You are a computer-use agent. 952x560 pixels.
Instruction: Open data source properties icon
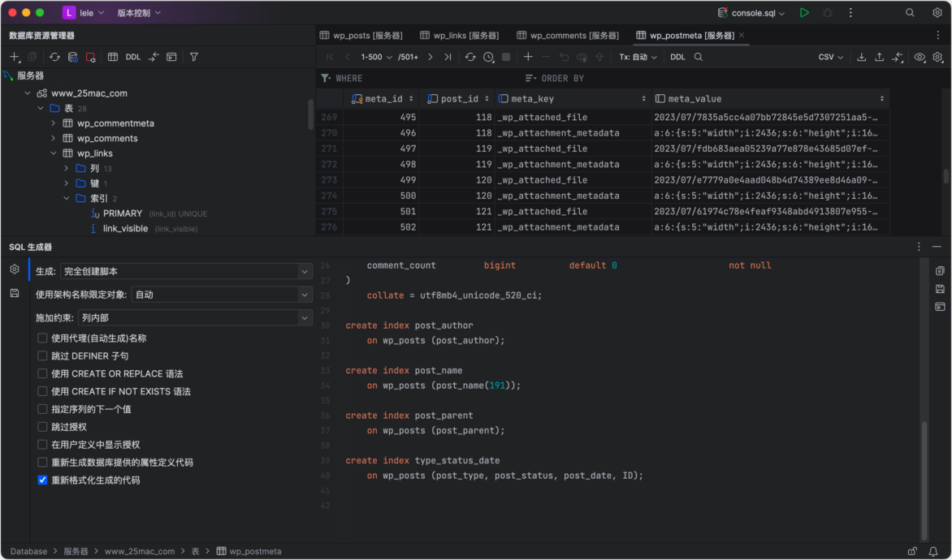73,57
